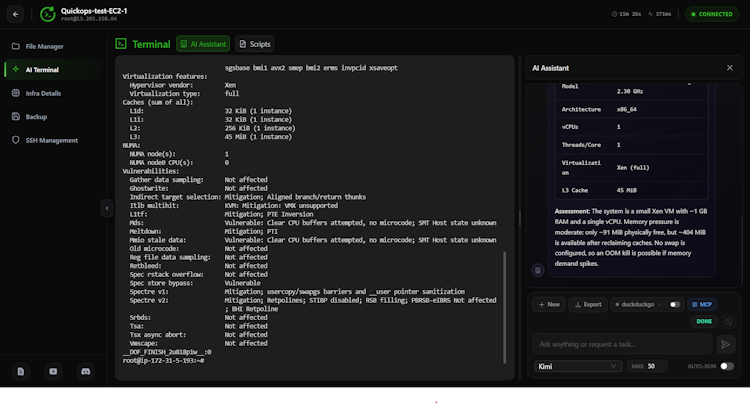Image resolution: width=750 pixels, height=403 pixels.
Task: Click the Backup save icon
Action: coord(16,117)
